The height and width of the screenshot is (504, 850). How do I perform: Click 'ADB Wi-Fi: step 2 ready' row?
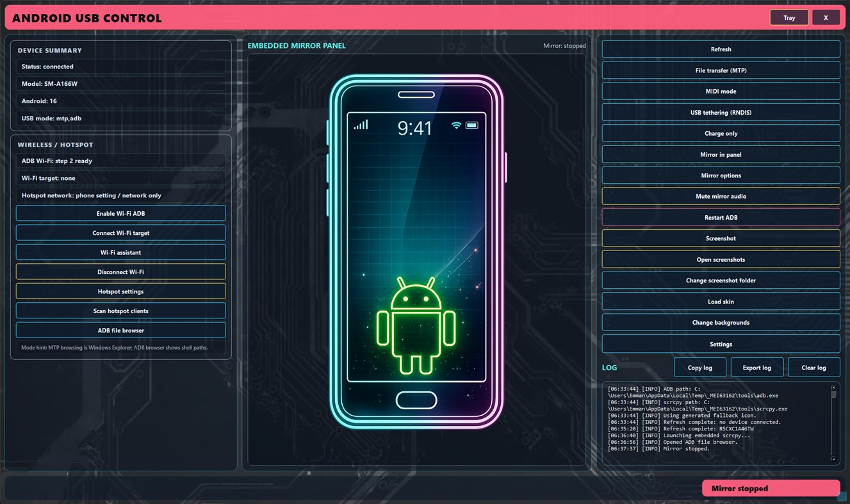(x=121, y=161)
